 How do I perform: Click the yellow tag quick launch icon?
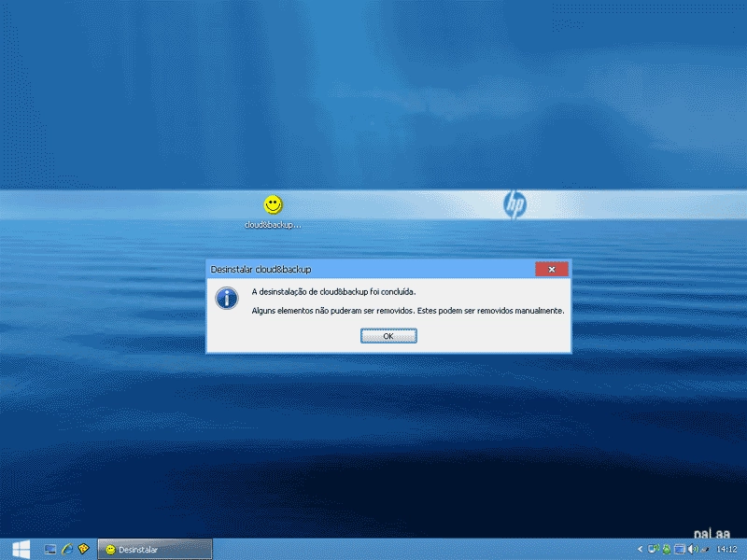click(x=84, y=549)
